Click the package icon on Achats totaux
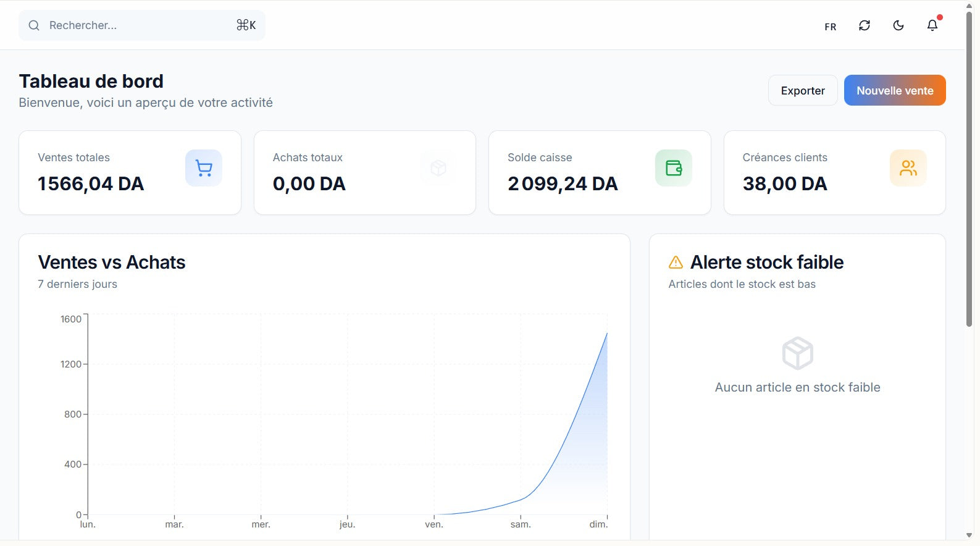 coord(438,168)
